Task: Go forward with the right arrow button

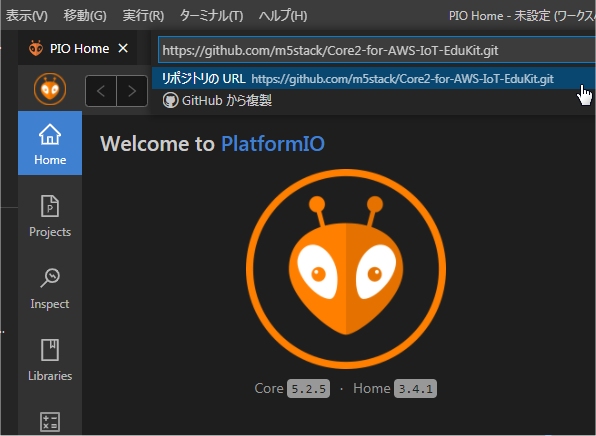Action: (x=132, y=91)
